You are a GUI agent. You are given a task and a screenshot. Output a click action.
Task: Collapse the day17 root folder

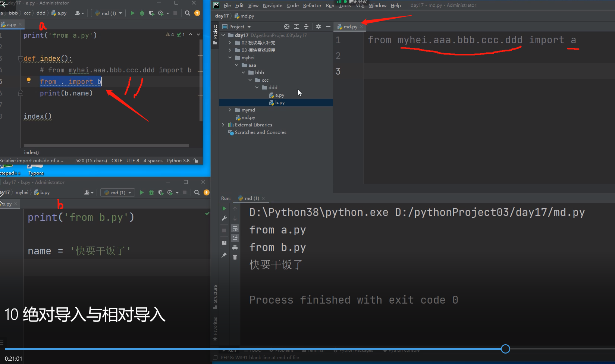(223, 35)
